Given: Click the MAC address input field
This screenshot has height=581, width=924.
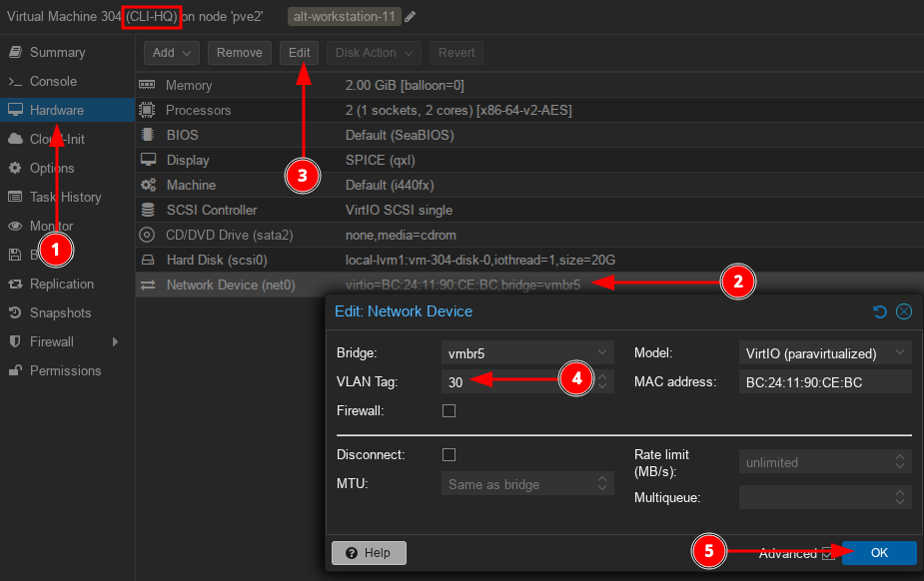Looking at the screenshot, I should point(825,381).
